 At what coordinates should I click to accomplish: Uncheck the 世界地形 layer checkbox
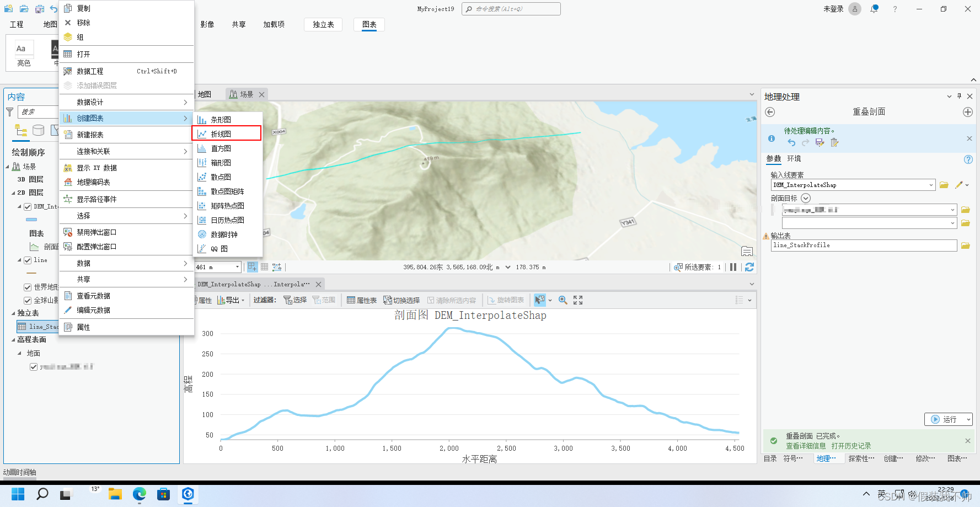point(28,287)
